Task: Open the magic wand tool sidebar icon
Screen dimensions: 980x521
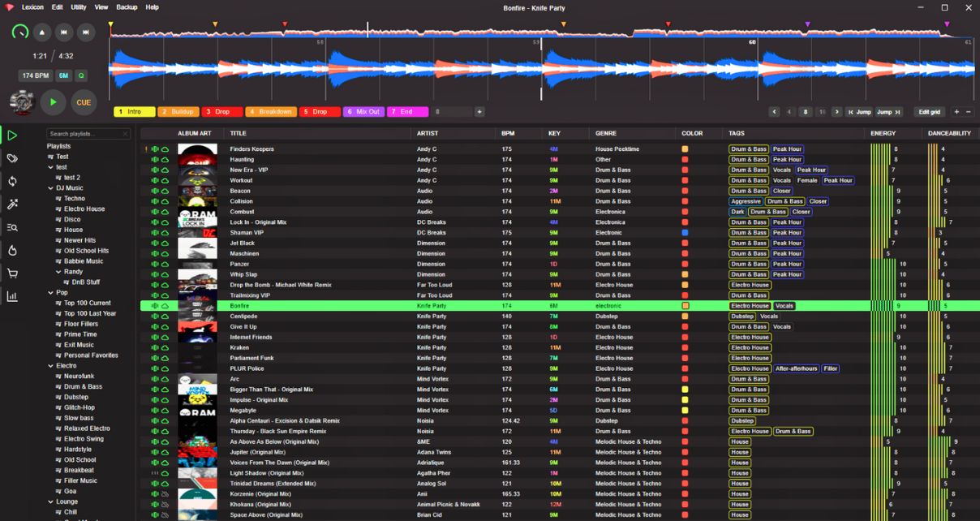Action: coord(12,205)
